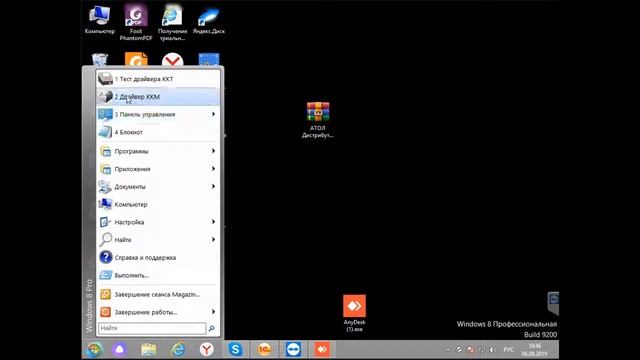Launch 2 Драйвер ККМ from Start menu
640x360 pixels.
coord(158,97)
